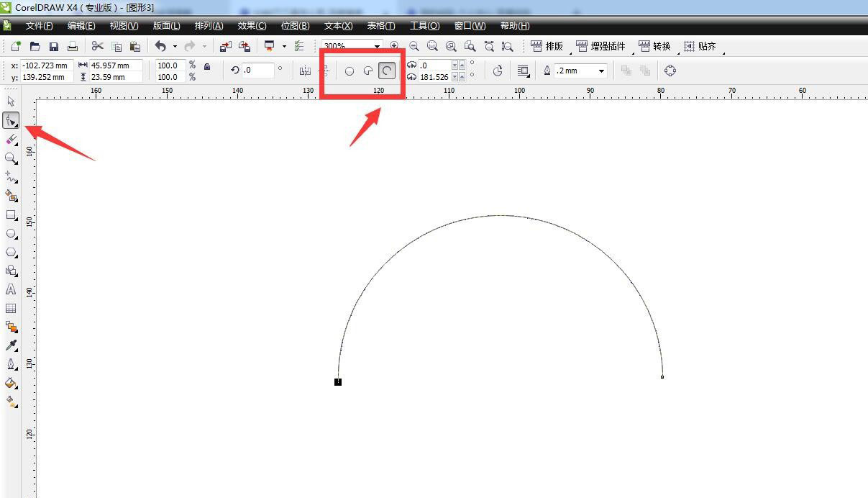Image resolution: width=868 pixels, height=498 pixels.
Task: Open the 效果(C) menu
Action: click(252, 26)
